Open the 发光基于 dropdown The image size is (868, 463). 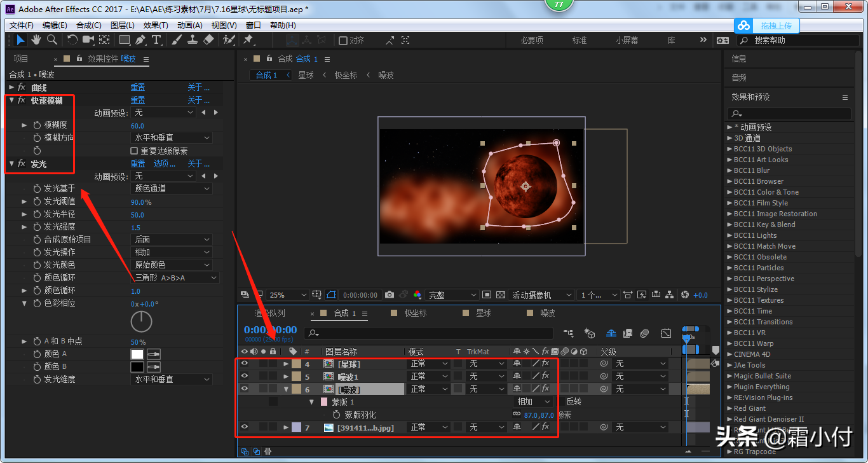tap(172, 189)
